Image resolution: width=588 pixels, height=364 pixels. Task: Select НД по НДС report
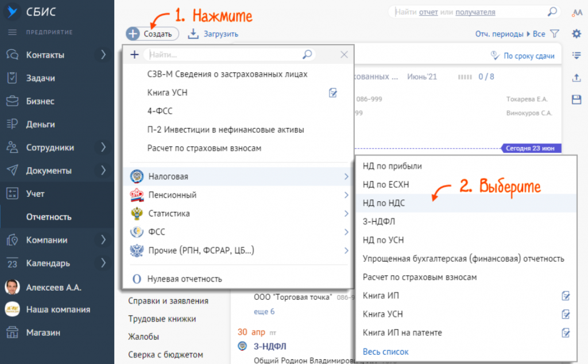click(x=392, y=203)
